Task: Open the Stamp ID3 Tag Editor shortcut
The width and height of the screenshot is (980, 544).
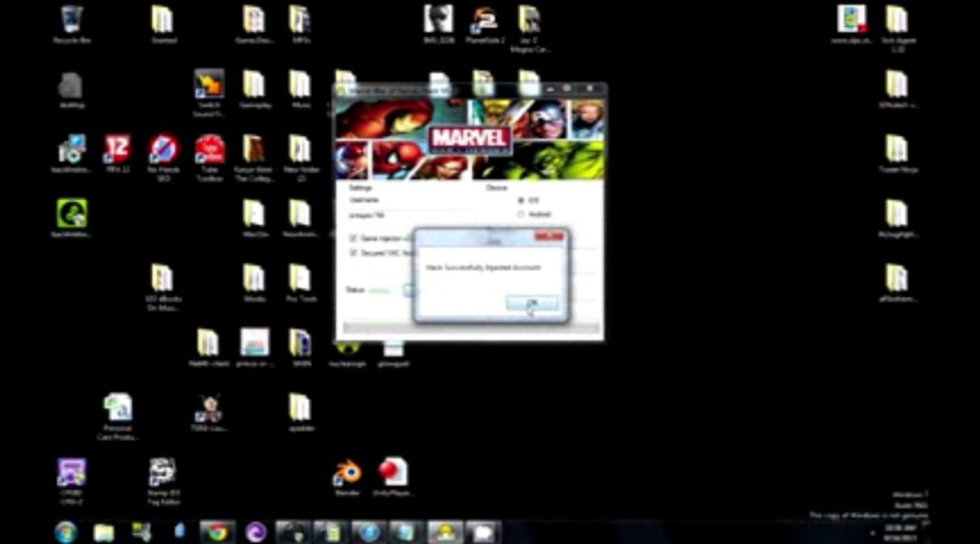Action: (163, 481)
